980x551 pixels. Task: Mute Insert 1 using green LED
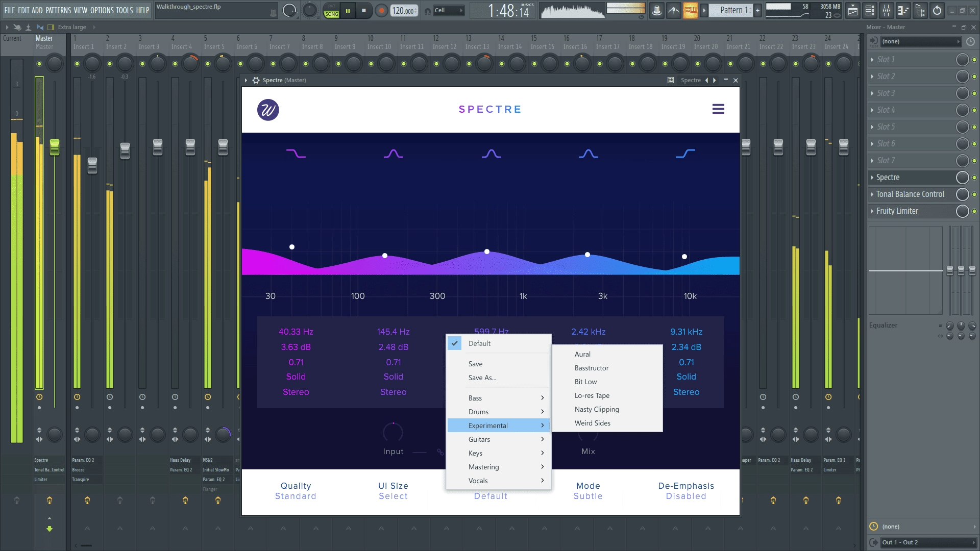point(77,64)
